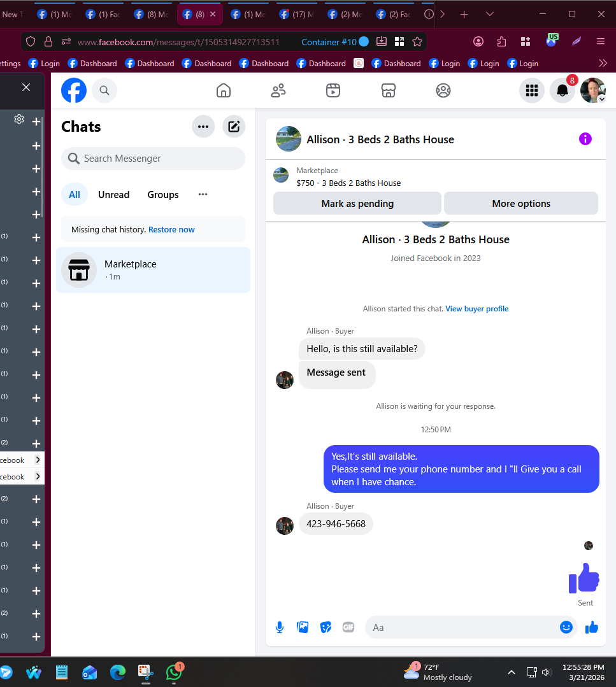
Task: Send a thumbs-up like
Action: coord(591,627)
